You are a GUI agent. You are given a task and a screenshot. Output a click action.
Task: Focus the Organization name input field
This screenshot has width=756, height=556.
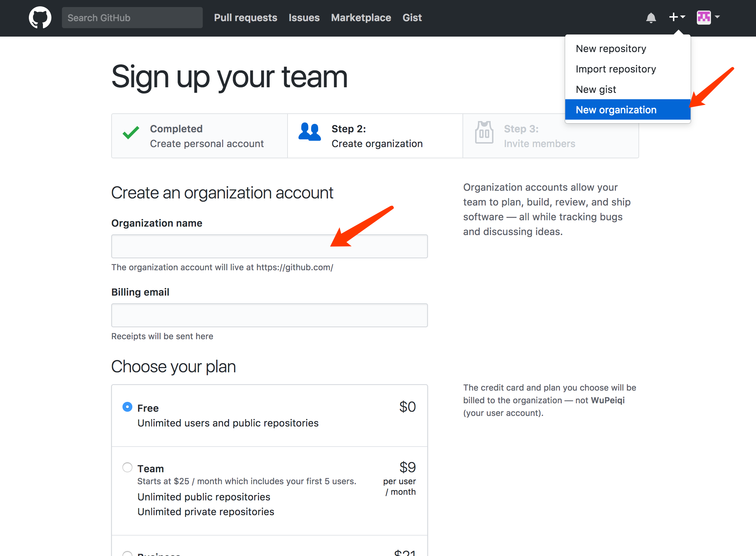pos(269,246)
